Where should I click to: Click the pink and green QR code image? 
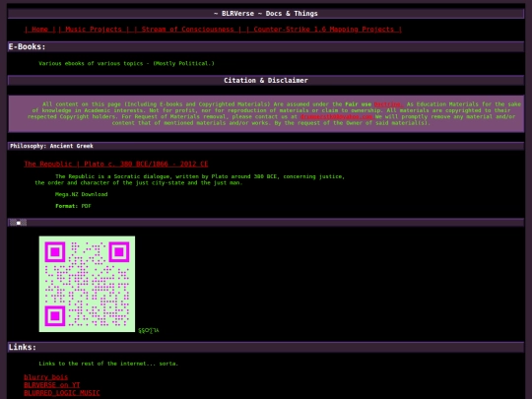87,284
